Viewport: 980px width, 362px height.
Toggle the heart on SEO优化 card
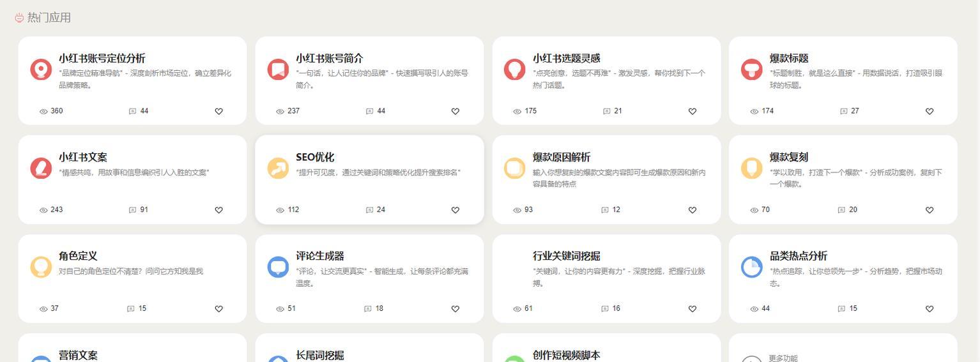(x=456, y=210)
